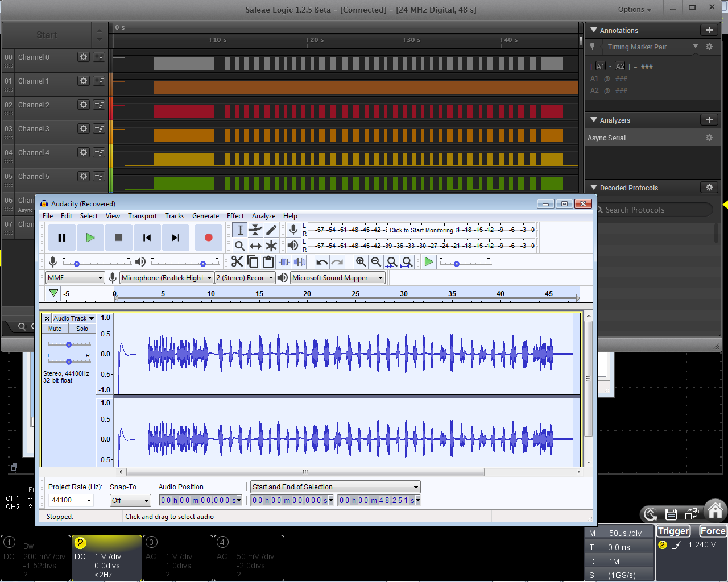
Task: Solo the Audacity audio track
Action: coord(82,329)
